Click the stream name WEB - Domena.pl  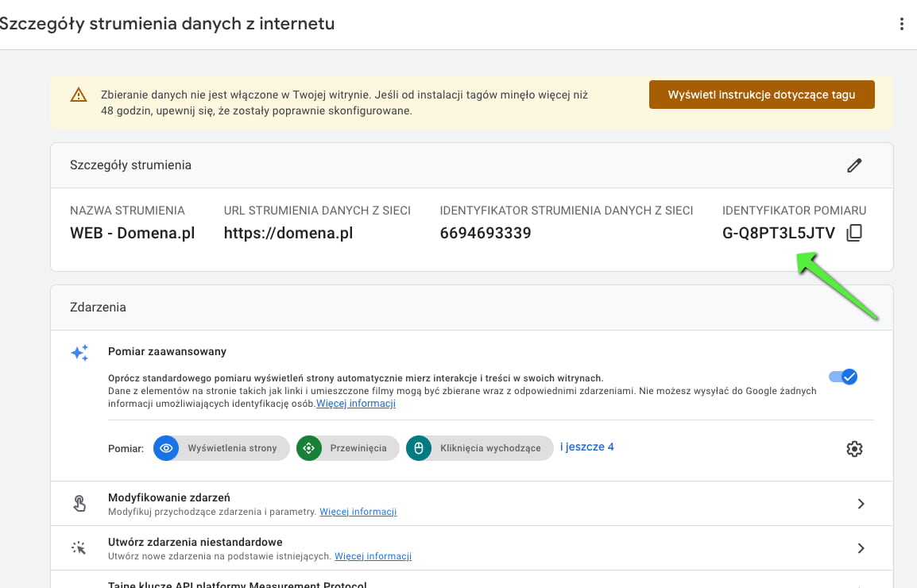pyautogui.click(x=132, y=234)
